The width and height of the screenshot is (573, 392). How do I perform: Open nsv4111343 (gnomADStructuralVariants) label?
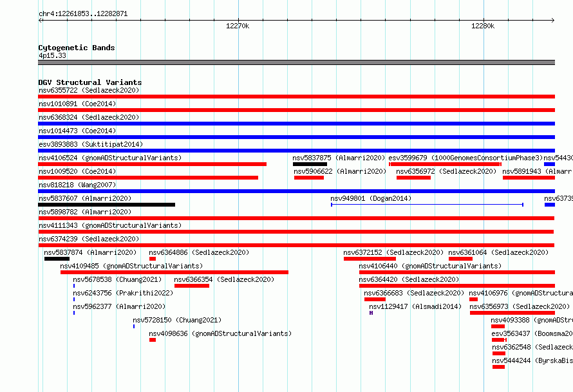coord(110,225)
